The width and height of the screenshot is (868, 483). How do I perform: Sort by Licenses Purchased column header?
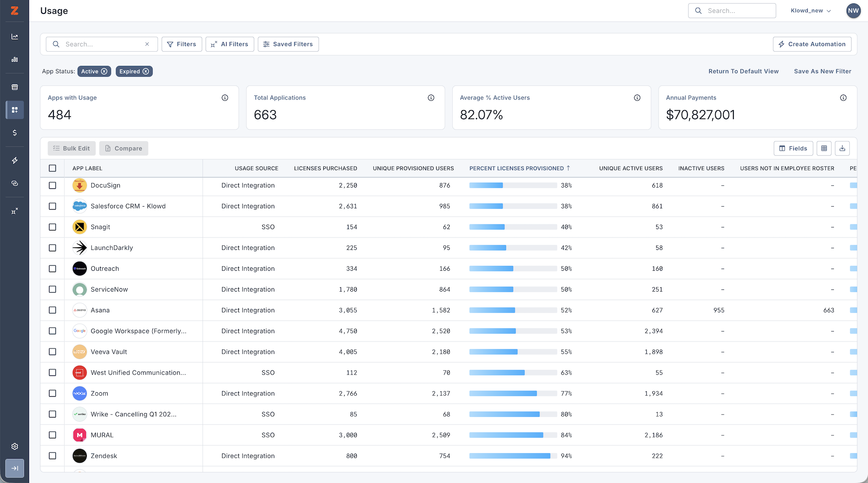325,168
